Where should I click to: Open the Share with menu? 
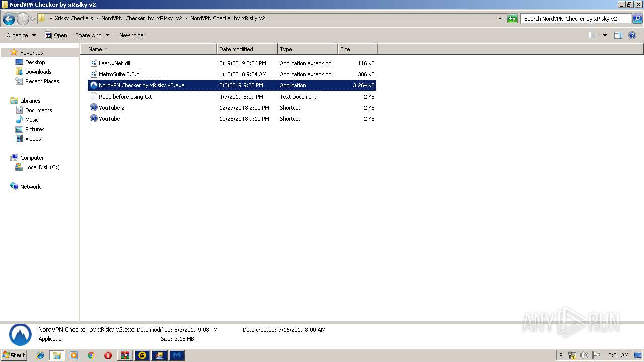[92, 35]
